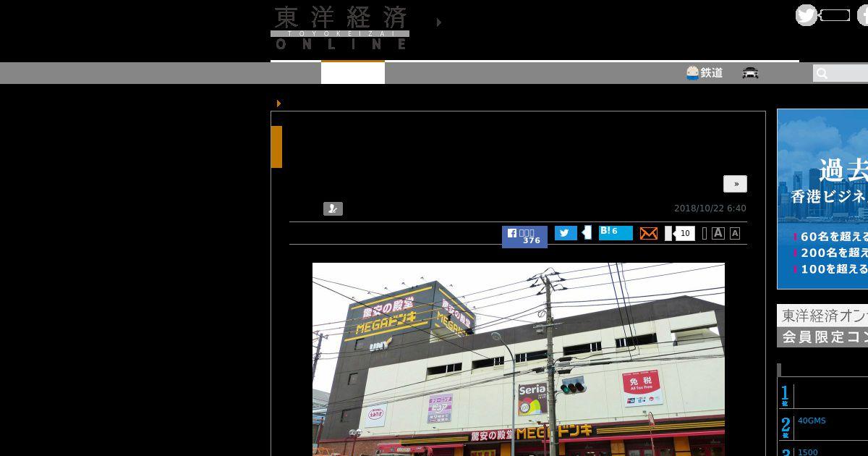Click the small arrow beside the logo

click(439, 22)
